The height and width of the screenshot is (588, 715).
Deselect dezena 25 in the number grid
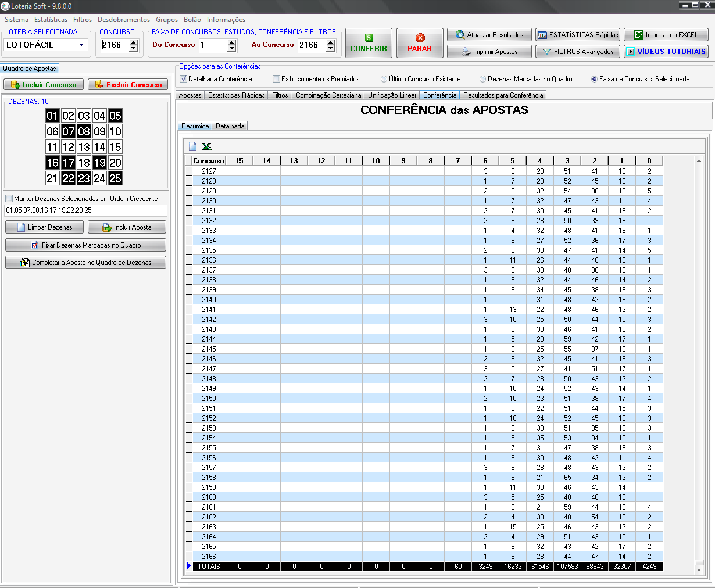(116, 178)
